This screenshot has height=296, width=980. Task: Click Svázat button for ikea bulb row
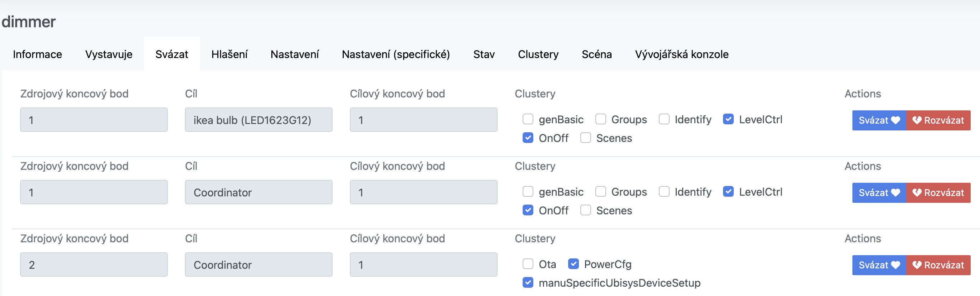[879, 120]
